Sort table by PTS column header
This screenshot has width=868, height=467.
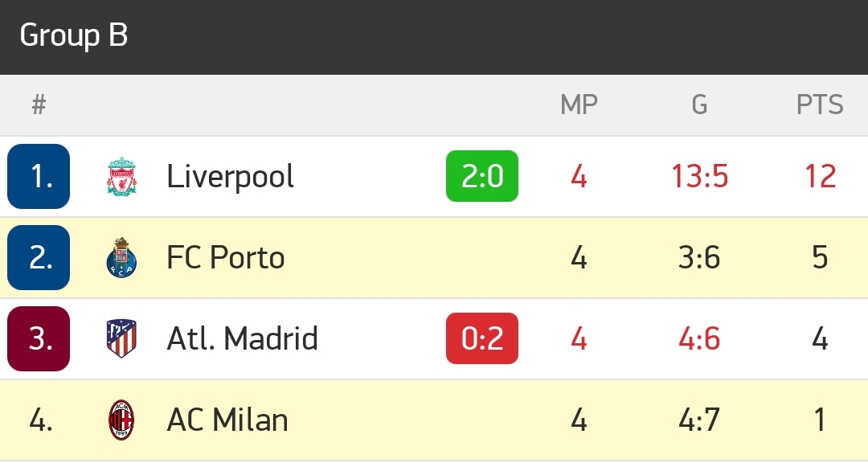[820, 104]
